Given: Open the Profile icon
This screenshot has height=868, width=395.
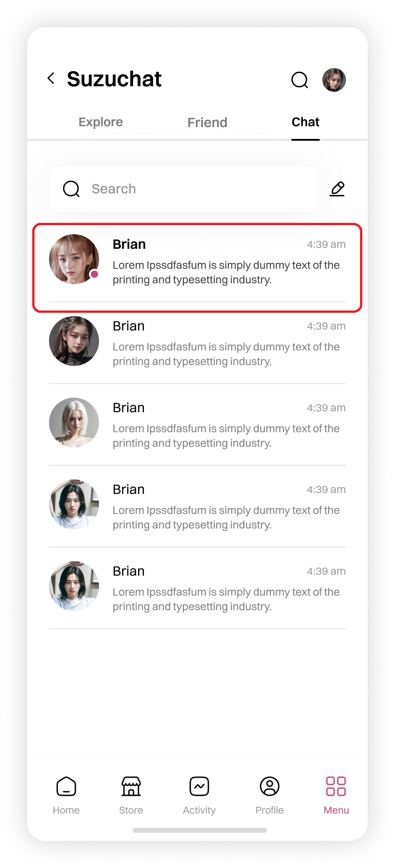Looking at the screenshot, I should (270, 786).
